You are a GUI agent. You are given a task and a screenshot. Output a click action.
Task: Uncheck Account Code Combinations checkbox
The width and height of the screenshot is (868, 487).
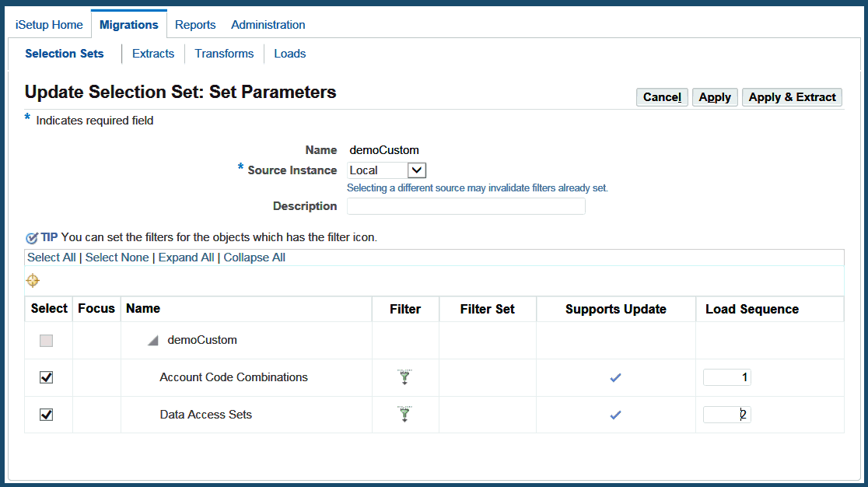[x=47, y=377]
